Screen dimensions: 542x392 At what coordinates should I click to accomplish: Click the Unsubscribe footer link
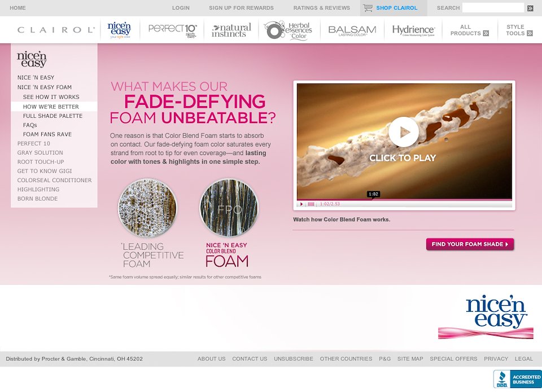point(294,359)
